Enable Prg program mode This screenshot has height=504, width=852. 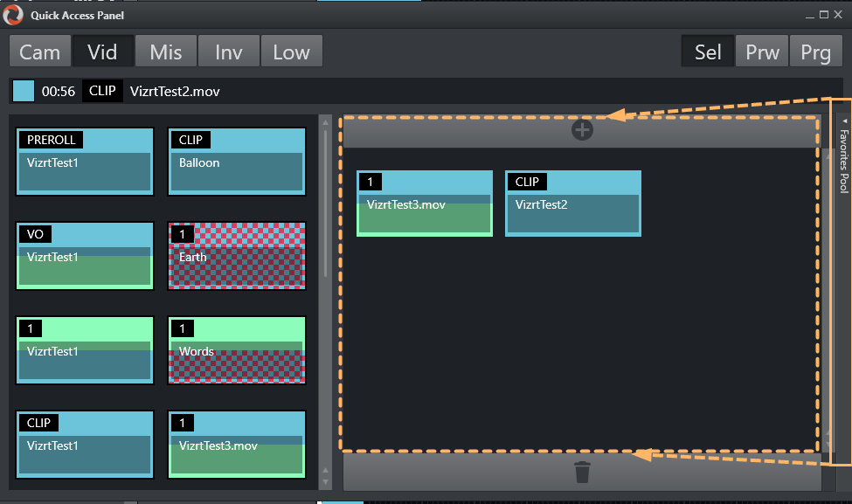(x=815, y=52)
